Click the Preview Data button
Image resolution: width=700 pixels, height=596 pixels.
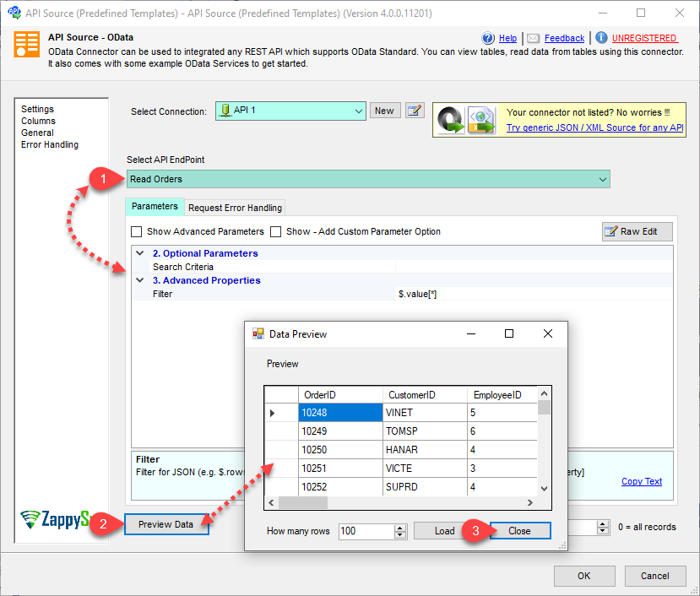[166, 524]
